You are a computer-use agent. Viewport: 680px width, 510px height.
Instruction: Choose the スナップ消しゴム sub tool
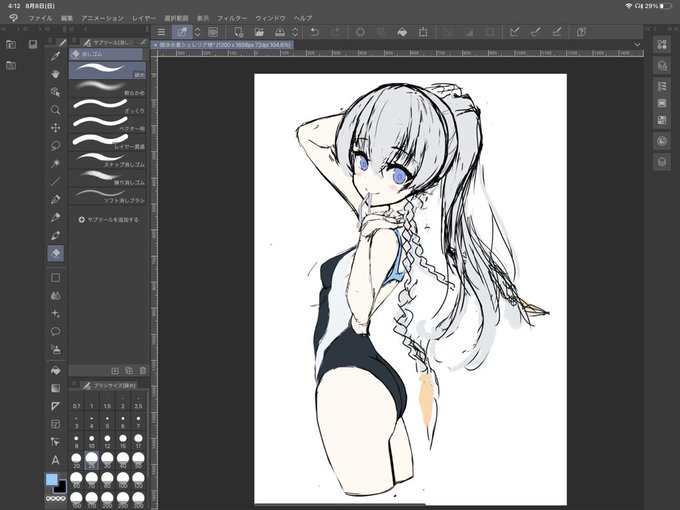click(x=108, y=160)
